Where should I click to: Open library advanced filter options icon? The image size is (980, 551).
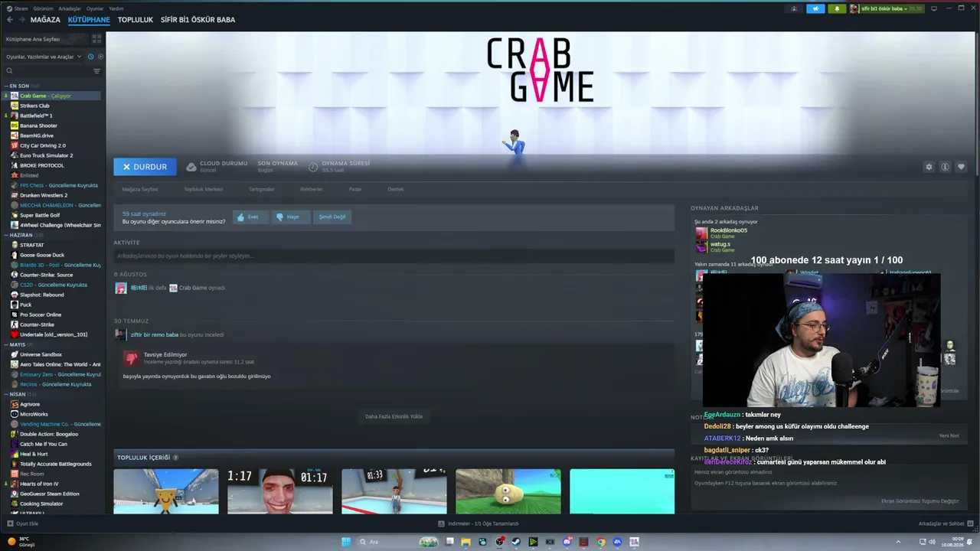[96, 71]
